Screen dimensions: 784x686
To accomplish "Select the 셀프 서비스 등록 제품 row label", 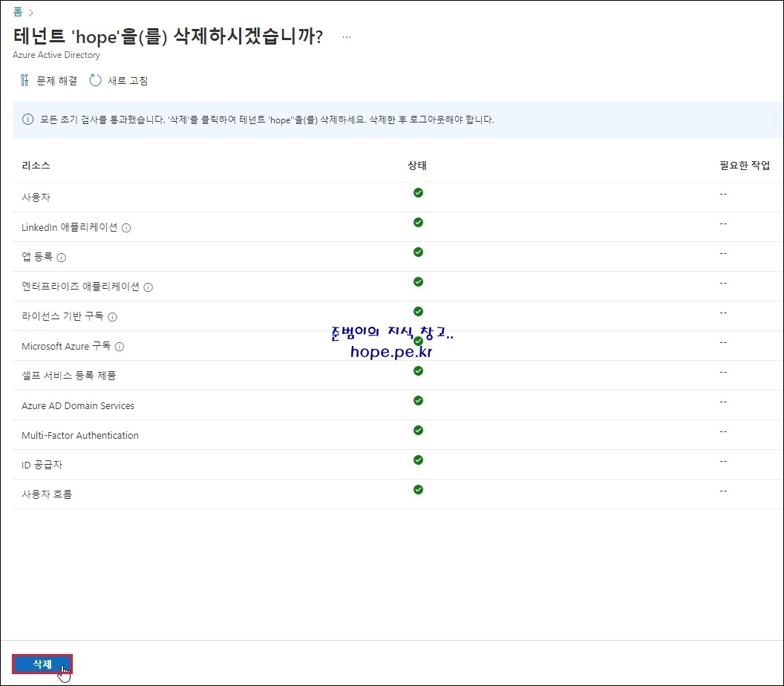I will point(69,376).
